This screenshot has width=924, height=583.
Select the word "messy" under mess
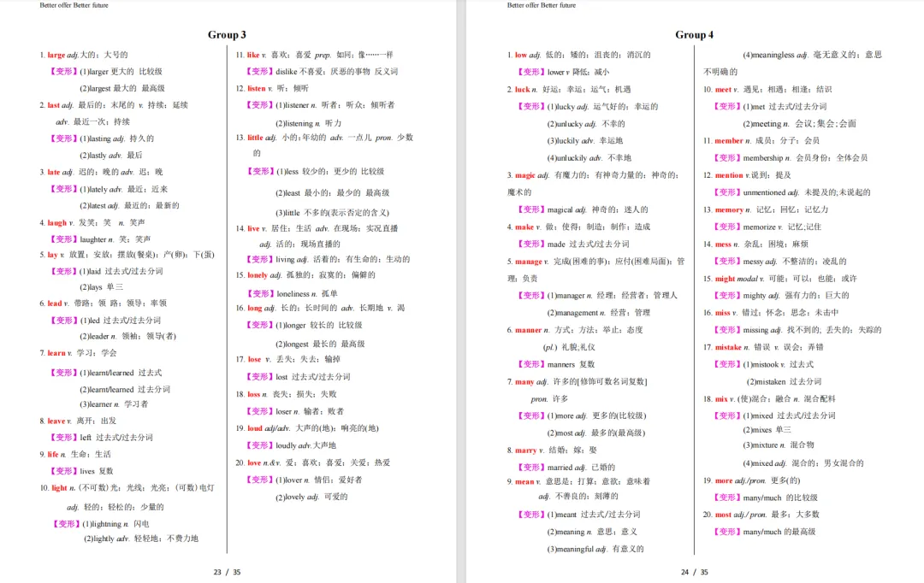click(x=753, y=262)
